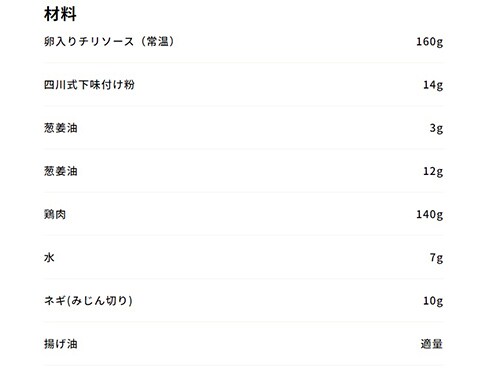Select the ネギ(みじん切り) ingredient
This screenshot has width=490, height=368.
click(88, 301)
